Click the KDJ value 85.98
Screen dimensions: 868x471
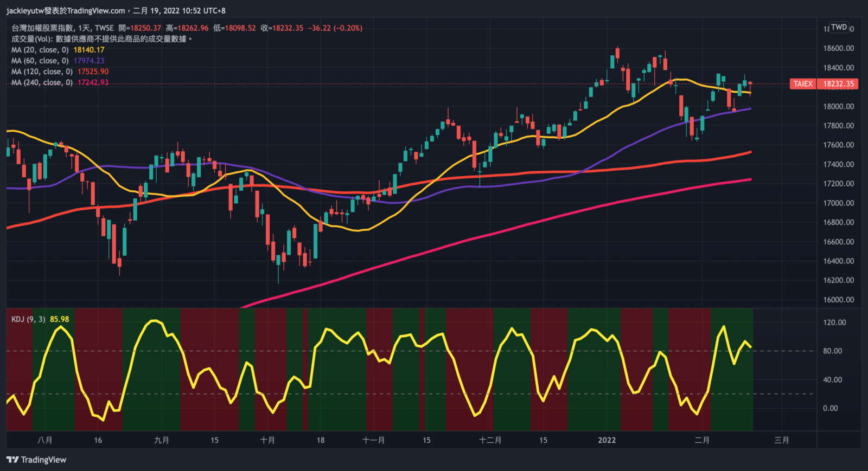(60, 319)
